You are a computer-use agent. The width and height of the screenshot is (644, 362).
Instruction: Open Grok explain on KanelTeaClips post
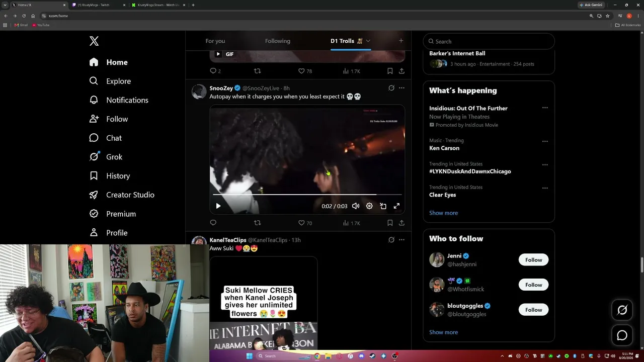pos(391,240)
